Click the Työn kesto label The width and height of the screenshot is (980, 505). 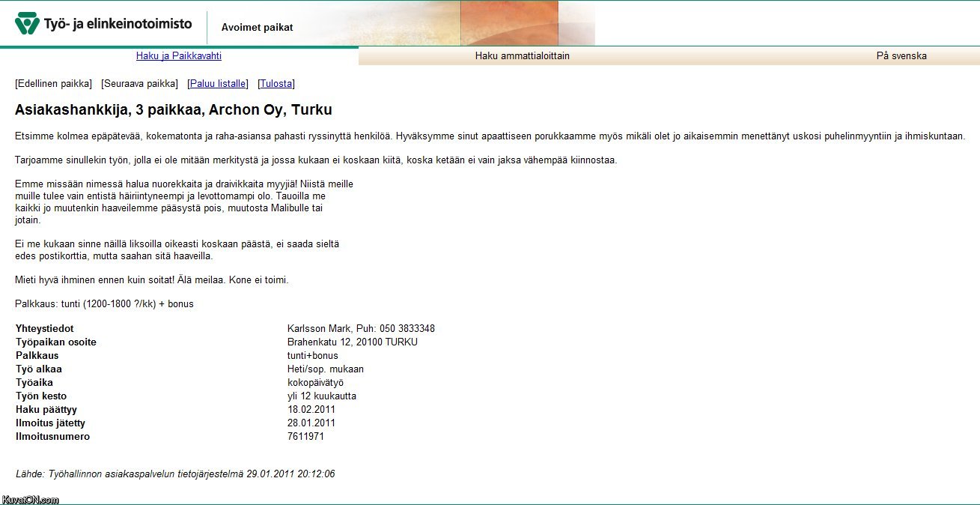[x=41, y=396]
